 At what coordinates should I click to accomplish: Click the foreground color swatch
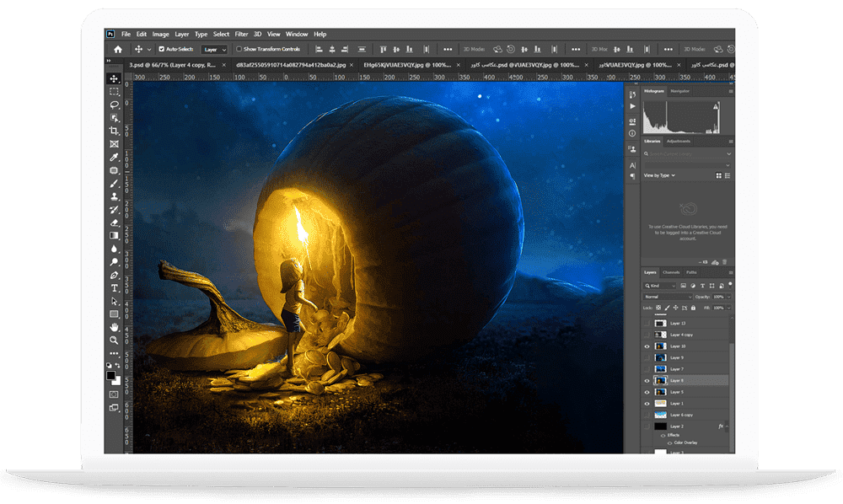click(110, 375)
